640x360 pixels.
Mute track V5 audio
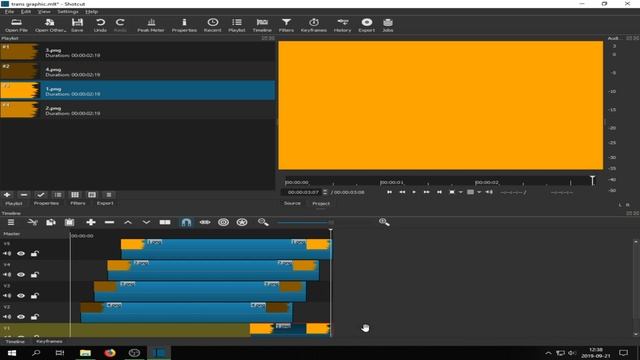click(7, 253)
